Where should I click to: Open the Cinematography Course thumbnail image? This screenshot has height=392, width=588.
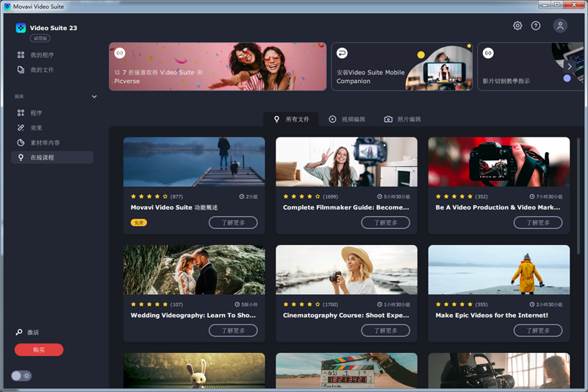[x=346, y=270]
